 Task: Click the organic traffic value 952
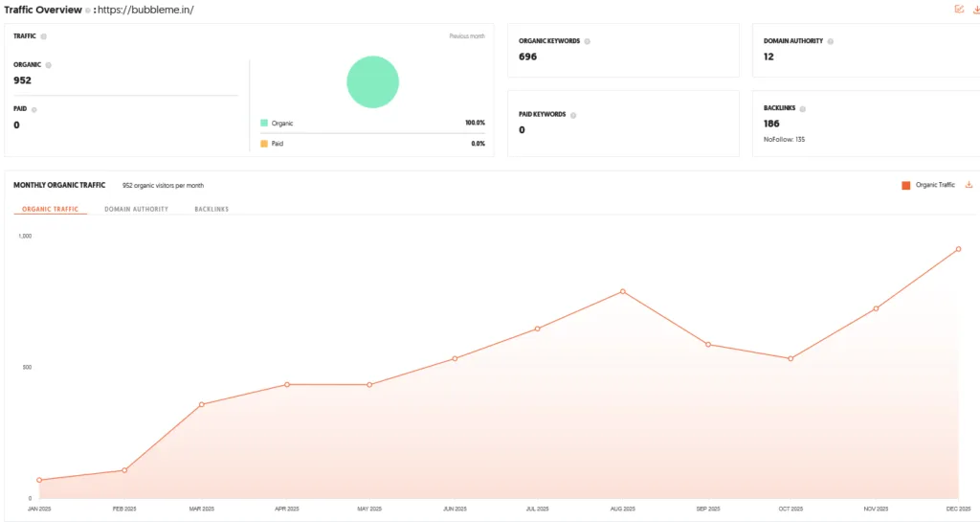(22, 80)
